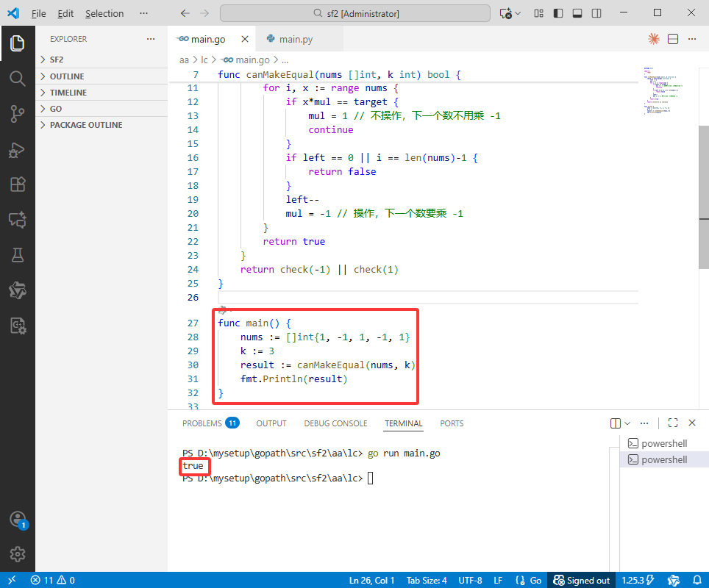Image resolution: width=709 pixels, height=588 pixels.
Task: Click the sf2 command center search box
Action: click(x=355, y=13)
